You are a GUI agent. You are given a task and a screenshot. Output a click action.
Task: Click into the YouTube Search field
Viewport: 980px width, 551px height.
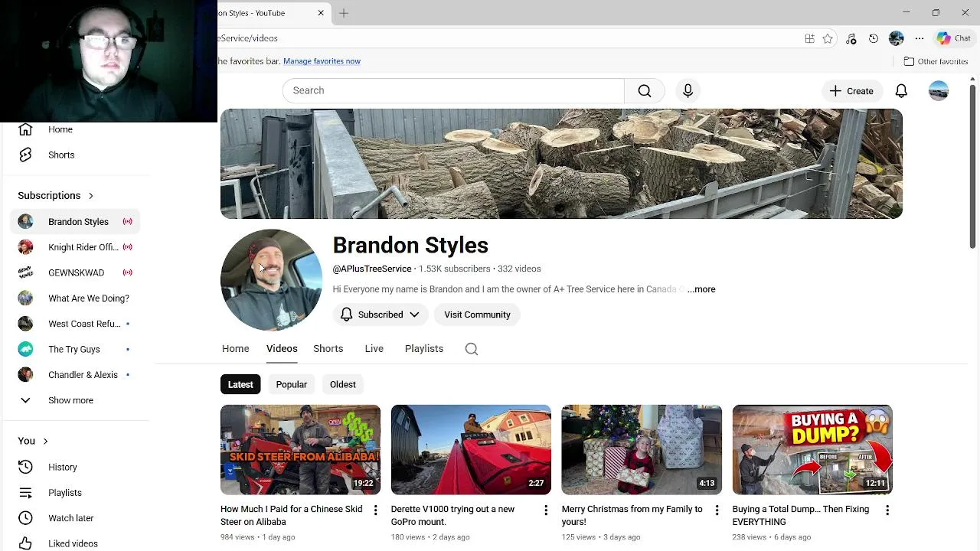(453, 90)
